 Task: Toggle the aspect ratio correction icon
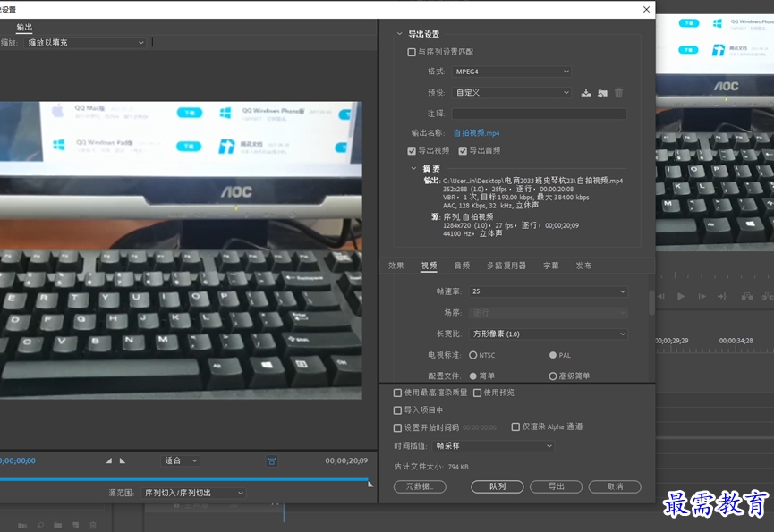[271, 461]
